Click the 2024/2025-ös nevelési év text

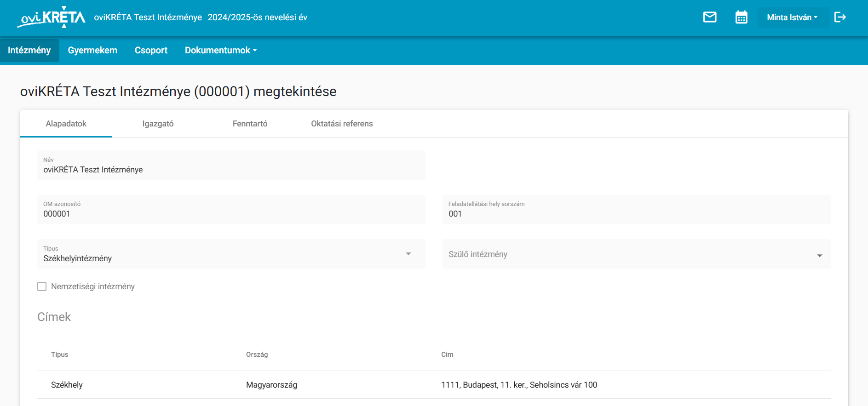tap(258, 17)
